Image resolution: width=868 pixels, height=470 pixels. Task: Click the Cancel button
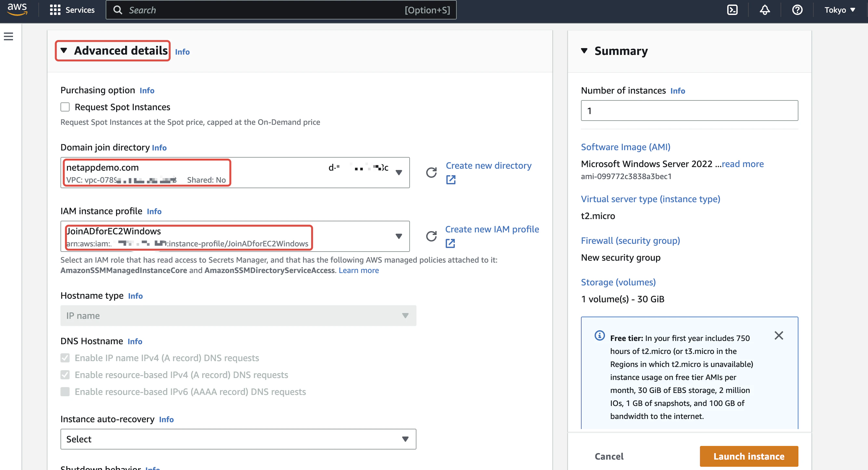coord(609,456)
